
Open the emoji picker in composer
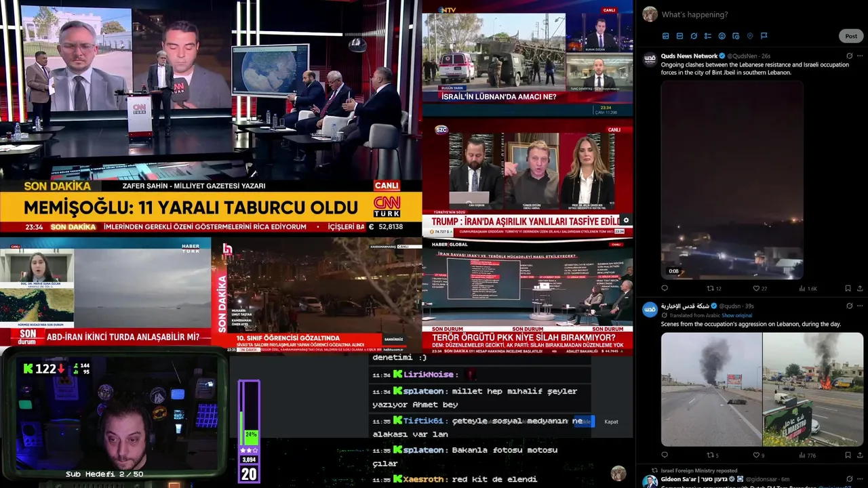[x=722, y=36]
